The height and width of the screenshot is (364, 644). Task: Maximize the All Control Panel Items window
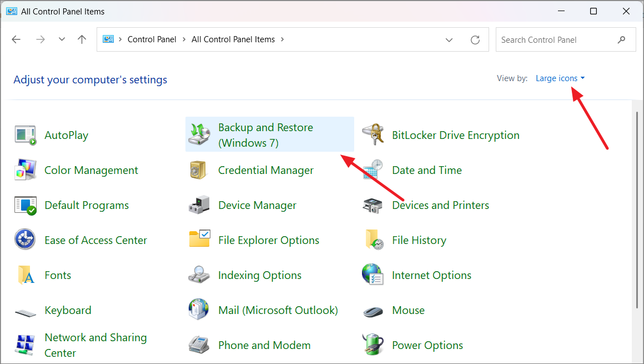coord(593,11)
